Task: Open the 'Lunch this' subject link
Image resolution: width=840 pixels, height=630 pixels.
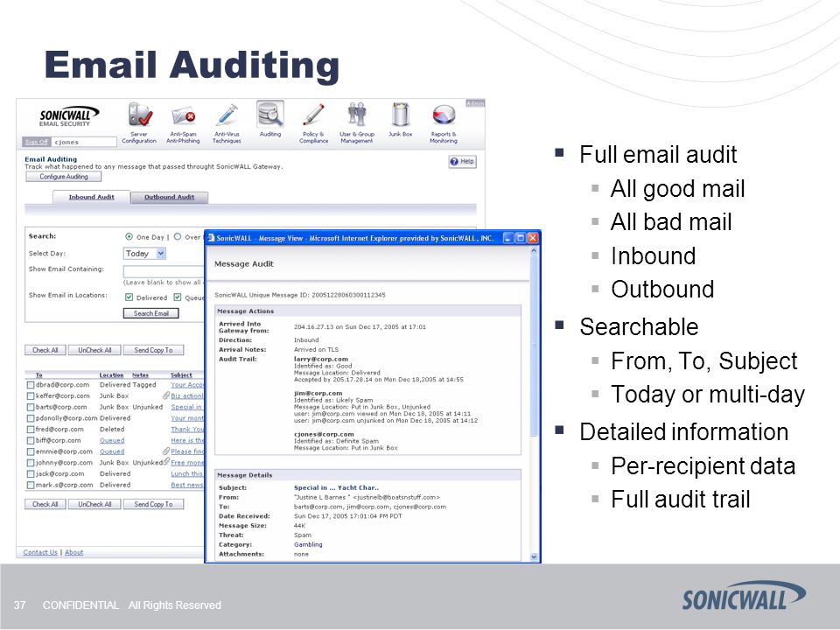Action: click(x=187, y=474)
